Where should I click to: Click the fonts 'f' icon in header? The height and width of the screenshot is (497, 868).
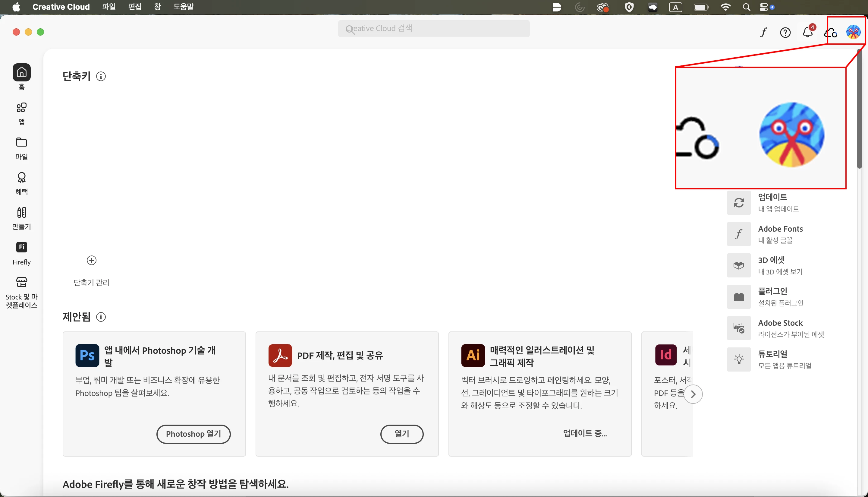[x=764, y=33]
